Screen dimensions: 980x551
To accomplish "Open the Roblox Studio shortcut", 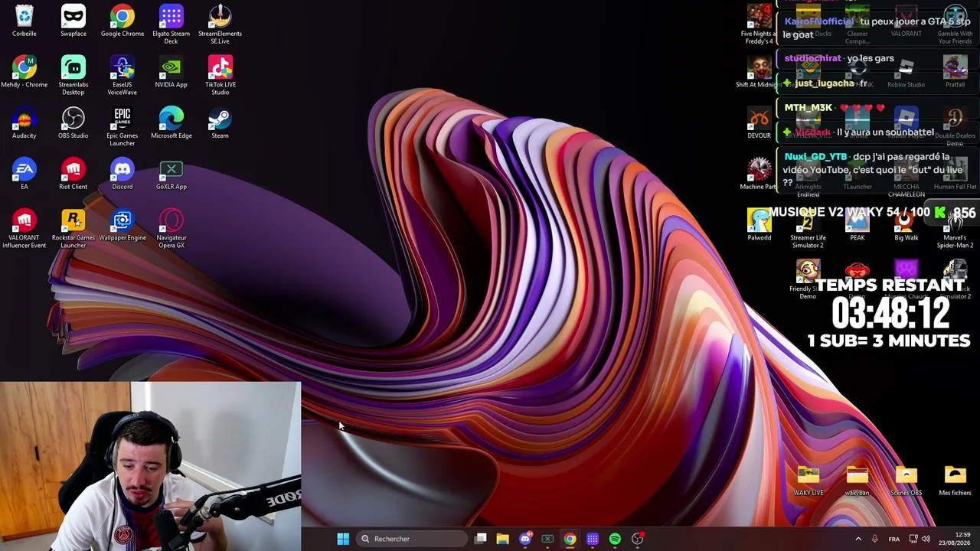I will click(x=906, y=72).
